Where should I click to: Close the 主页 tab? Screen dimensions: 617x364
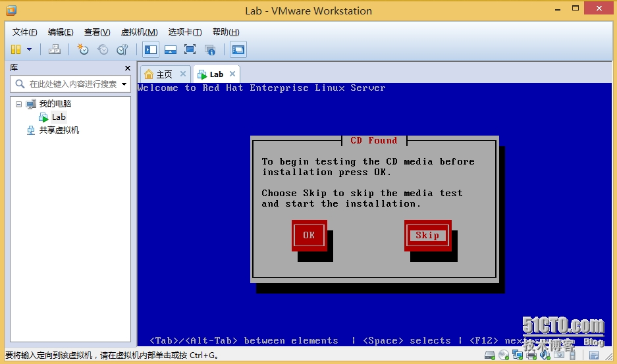pos(183,74)
